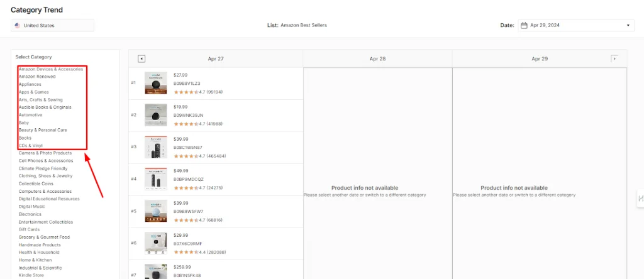Open the #5 product thumbnail B09B8W5FW7
Screen dimensions: 644x279
coord(156,211)
